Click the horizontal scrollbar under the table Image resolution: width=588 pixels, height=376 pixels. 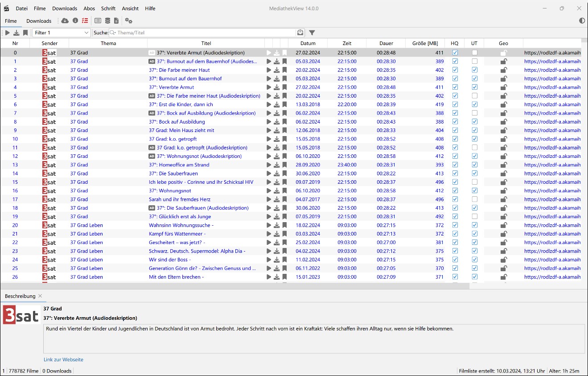tap(235, 285)
